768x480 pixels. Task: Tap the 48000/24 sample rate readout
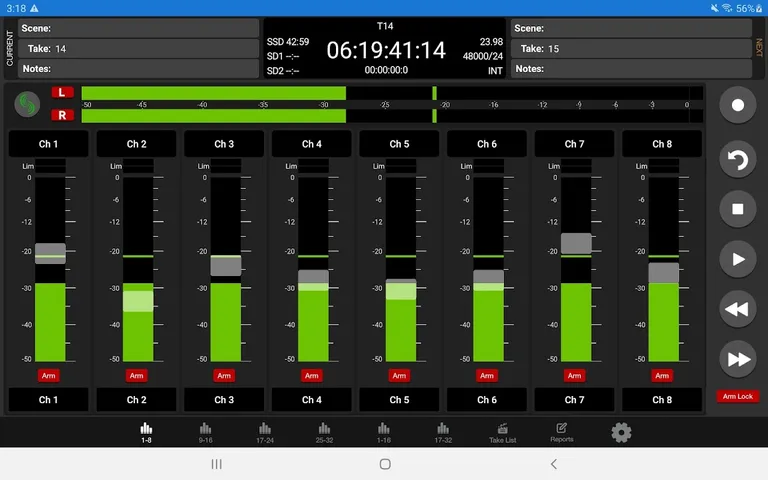(x=482, y=56)
